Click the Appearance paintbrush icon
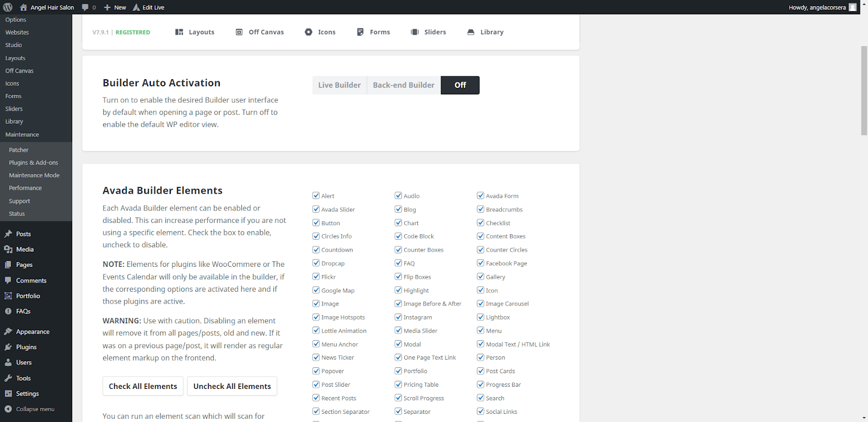The height and width of the screenshot is (422, 868). click(x=8, y=331)
